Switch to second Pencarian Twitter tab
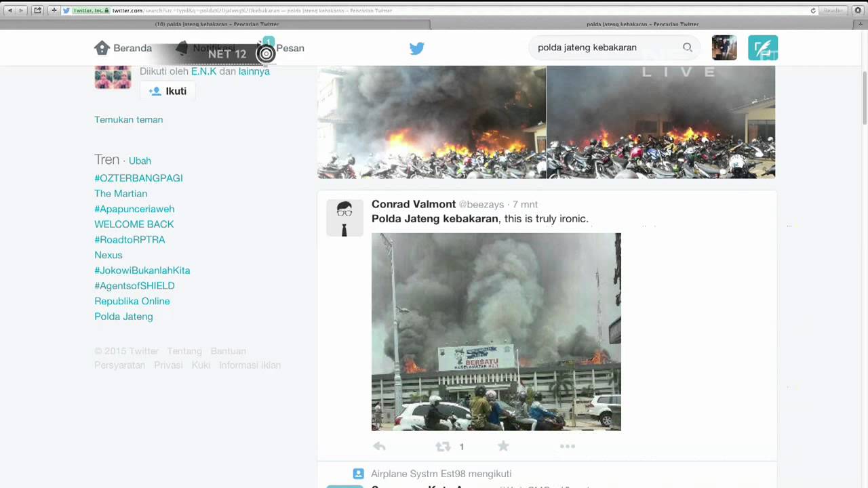 tap(643, 24)
